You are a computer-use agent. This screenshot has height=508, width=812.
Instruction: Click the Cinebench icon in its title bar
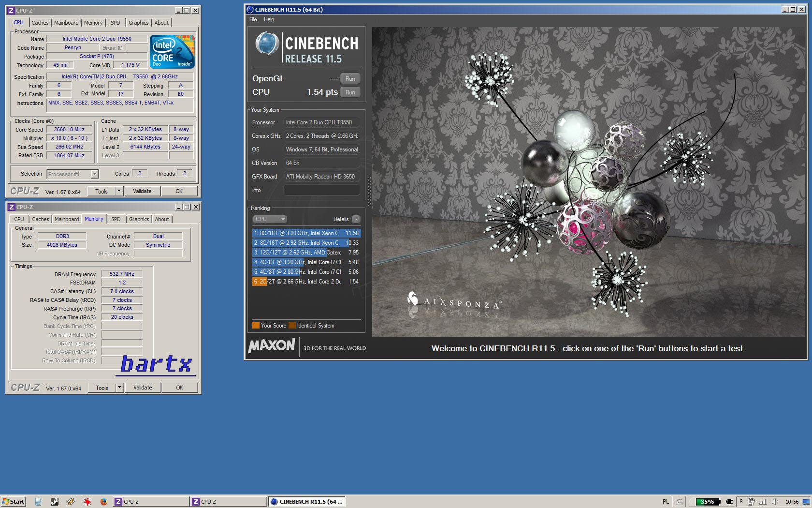point(250,9)
